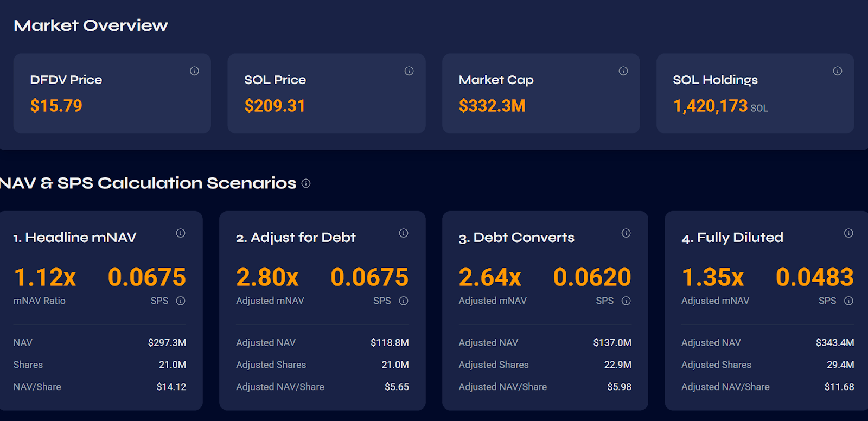
Task: Click the Headline mNAV card info icon
Action: click(181, 233)
